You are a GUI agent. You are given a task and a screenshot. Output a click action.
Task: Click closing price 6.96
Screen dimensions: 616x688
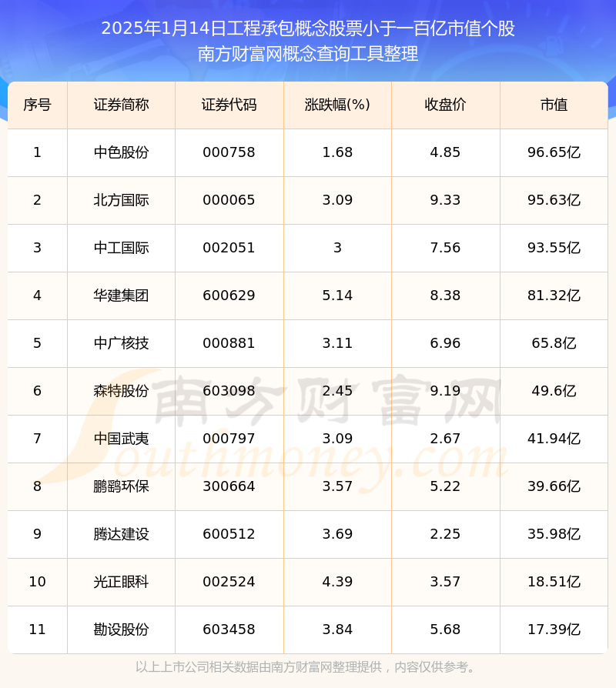pyautogui.click(x=445, y=343)
